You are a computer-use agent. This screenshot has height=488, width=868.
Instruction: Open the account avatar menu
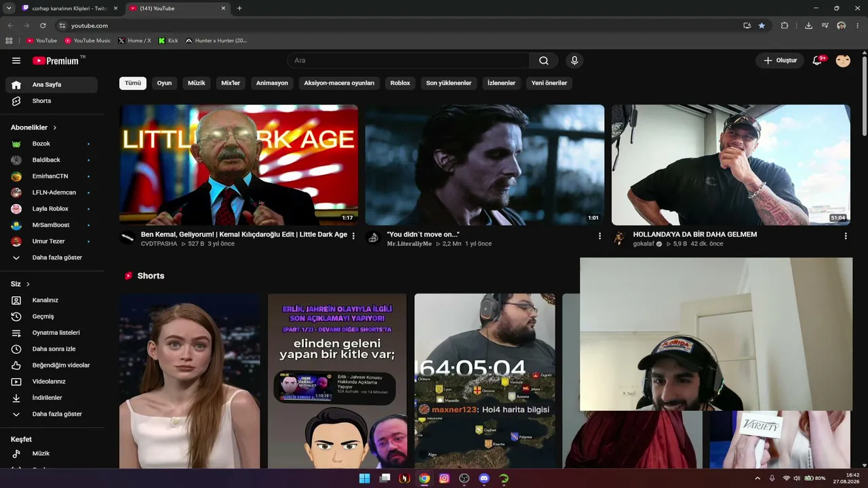coord(843,60)
